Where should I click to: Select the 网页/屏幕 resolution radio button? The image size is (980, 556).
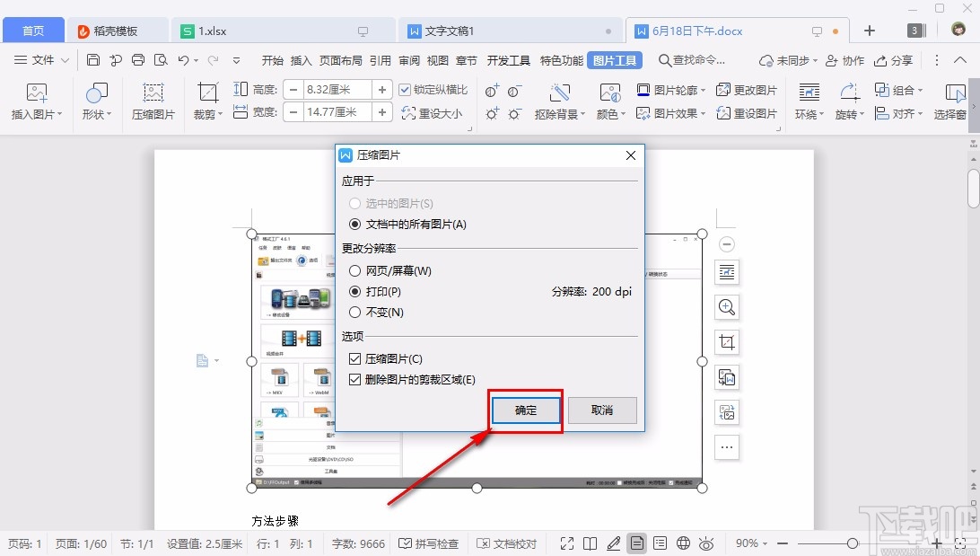click(x=355, y=271)
